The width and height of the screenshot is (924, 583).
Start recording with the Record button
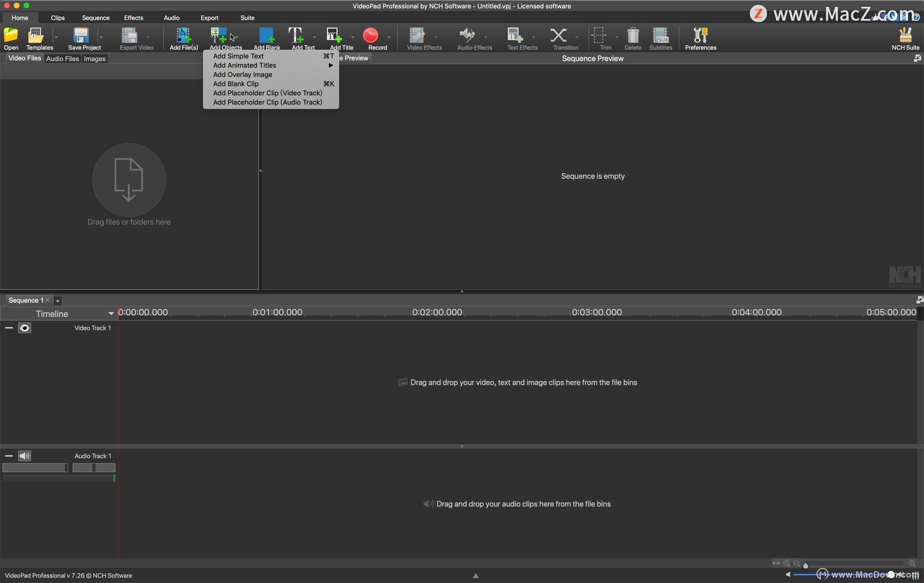[x=371, y=35]
